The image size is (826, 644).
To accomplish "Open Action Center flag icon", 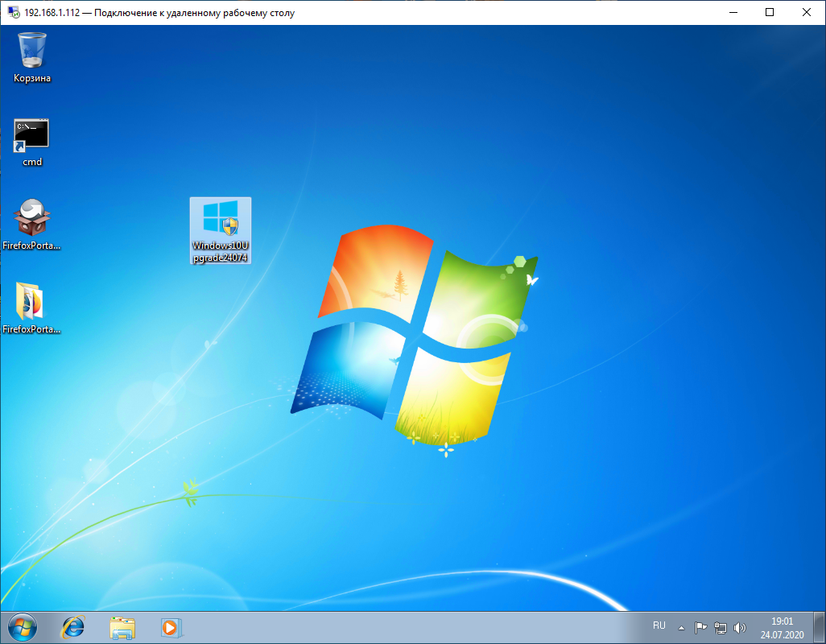I will click(700, 628).
